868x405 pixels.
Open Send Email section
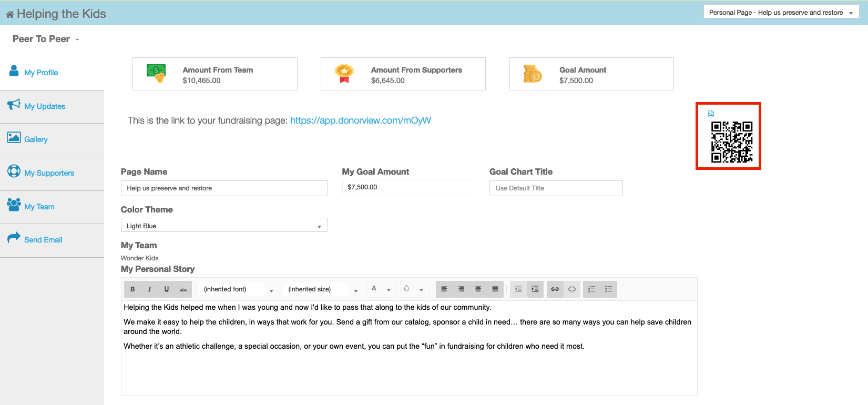pos(43,240)
